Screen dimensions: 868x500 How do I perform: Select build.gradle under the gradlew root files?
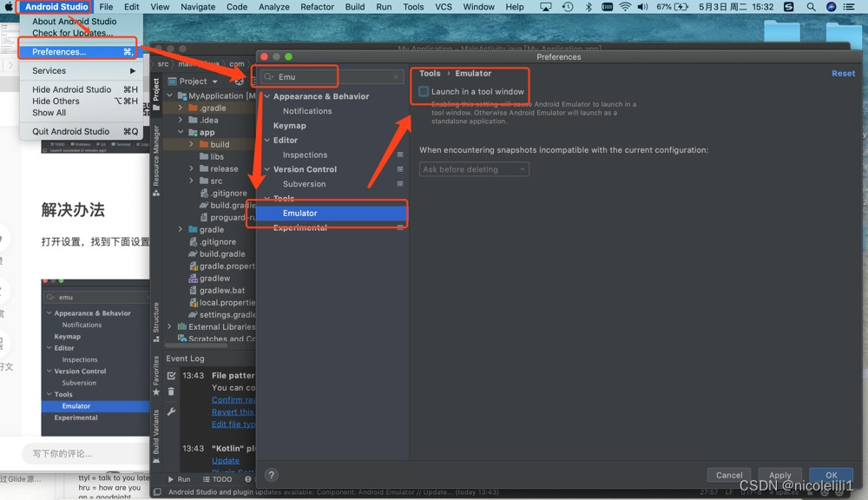pyautogui.click(x=222, y=254)
